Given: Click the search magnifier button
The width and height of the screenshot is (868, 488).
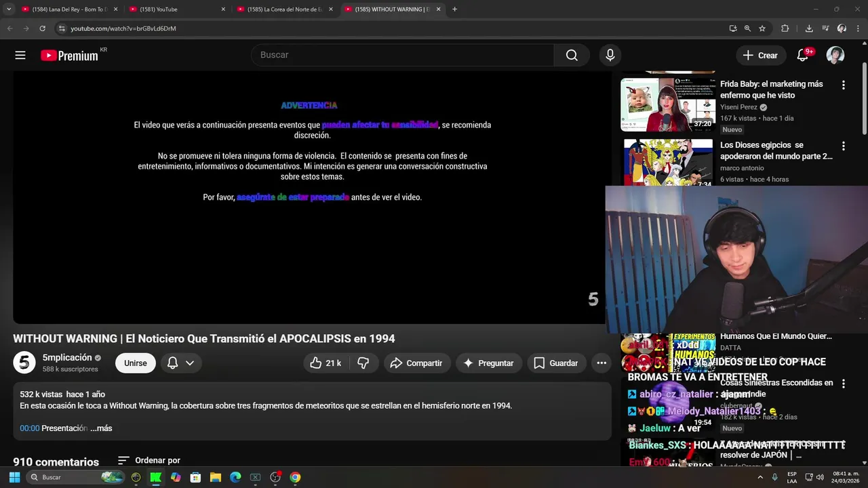Looking at the screenshot, I should click(572, 55).
